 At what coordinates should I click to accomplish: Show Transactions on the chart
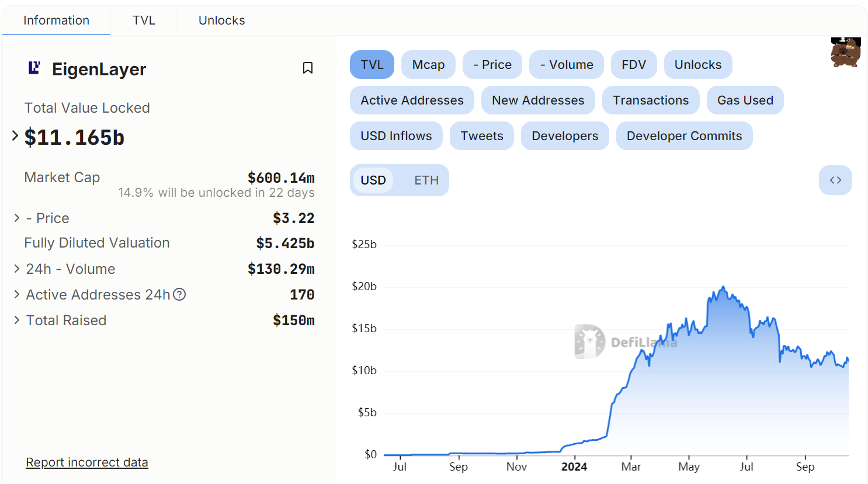(651, 100)
